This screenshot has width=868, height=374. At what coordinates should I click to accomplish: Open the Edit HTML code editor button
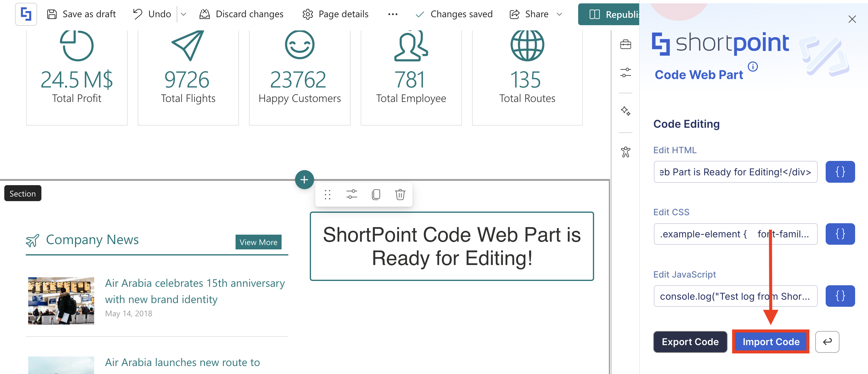[x=840, y=172]
